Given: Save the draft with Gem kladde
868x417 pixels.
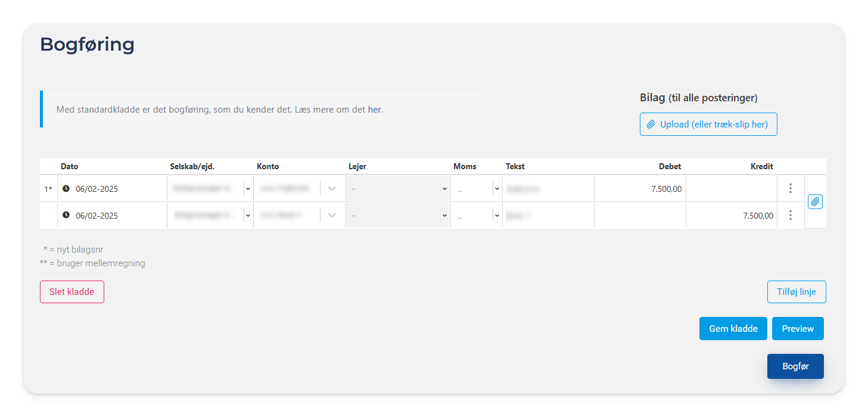Looking at the screenshot, I should 733,328.
